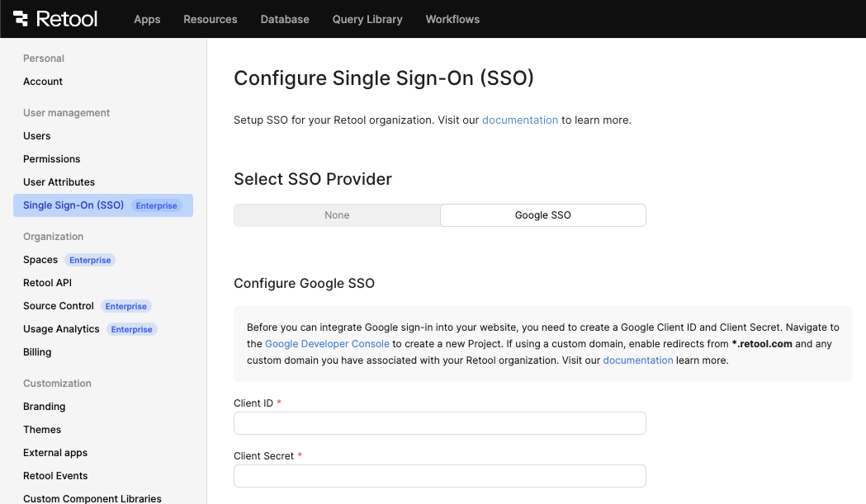The height and width of the screenshot is (504, 866).
Task: Open the Google Developer Console link
Action: coord(327,344)
